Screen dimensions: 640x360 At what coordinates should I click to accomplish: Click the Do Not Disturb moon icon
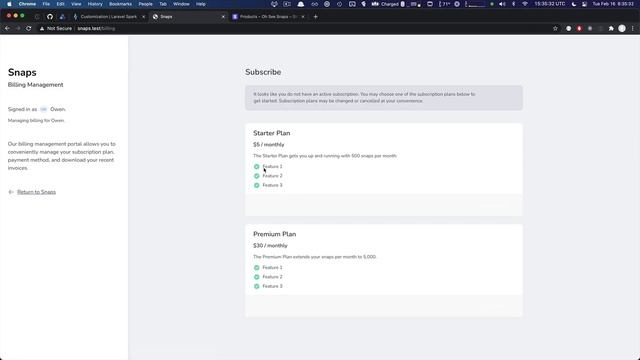click(x=573, y=4)
